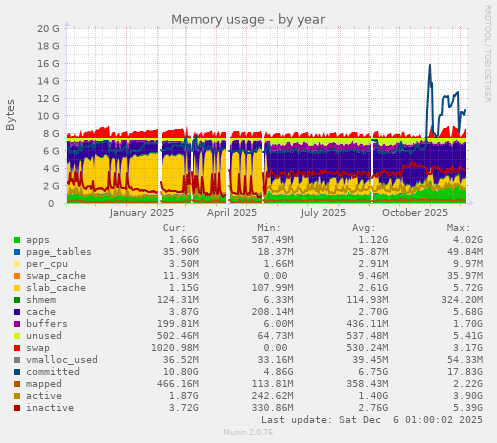497x443 pixels.
Task: Click the '2 G' y-axis tick label
Action: (x=51, y=186)
